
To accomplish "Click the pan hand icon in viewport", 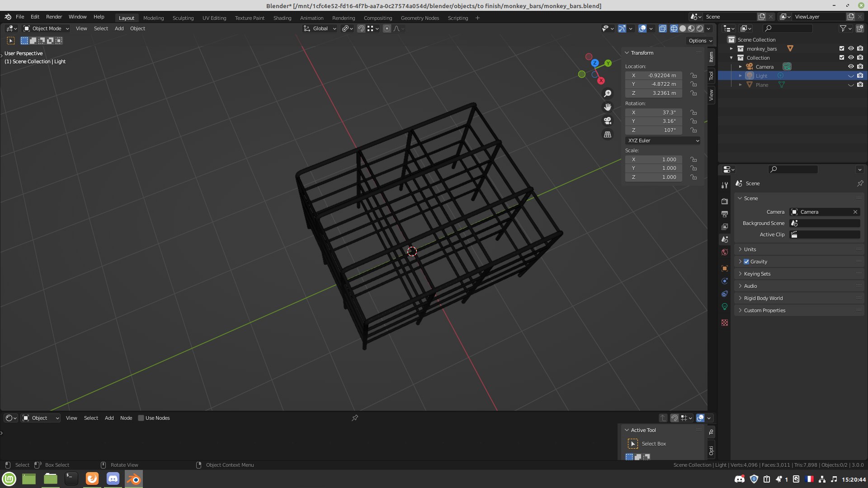I will (608, 107).
